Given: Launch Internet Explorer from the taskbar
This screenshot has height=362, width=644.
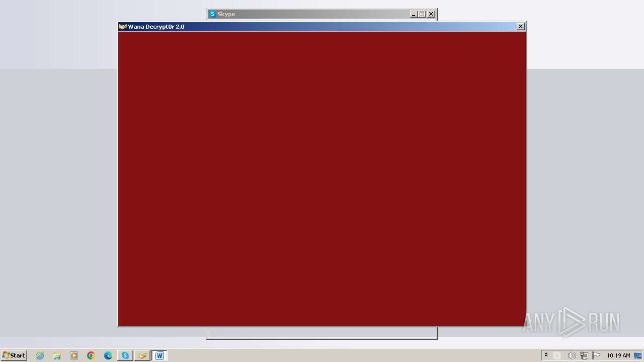Looking at the screenshot, I should pos(40,355).
